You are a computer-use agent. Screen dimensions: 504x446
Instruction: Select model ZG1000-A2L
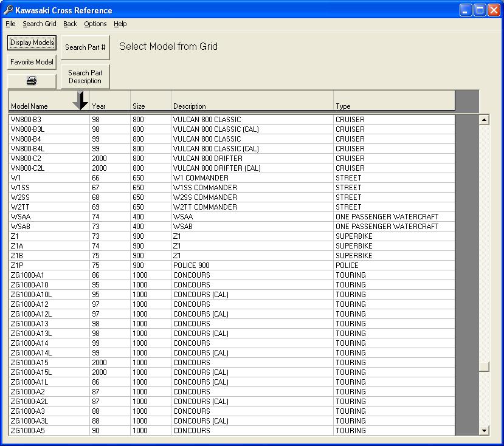(232, 401)
